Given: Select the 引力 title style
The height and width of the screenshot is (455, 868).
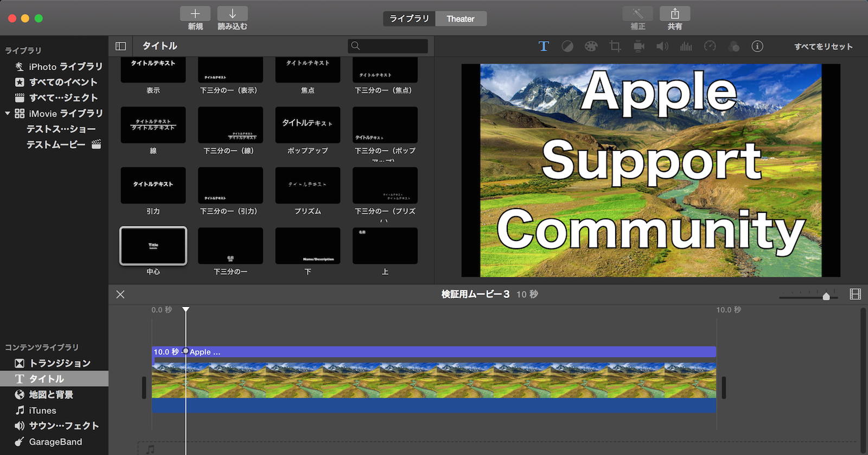Looking at the screenshot, I should click(x=153, y=185).
